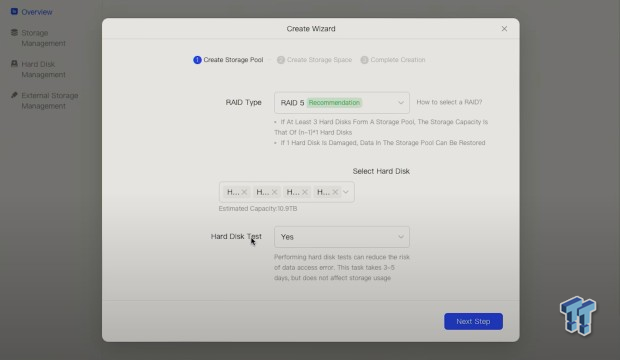Click the Hard Disk Management drive icon
Screen dimensions: 620x360
[14, 64]
